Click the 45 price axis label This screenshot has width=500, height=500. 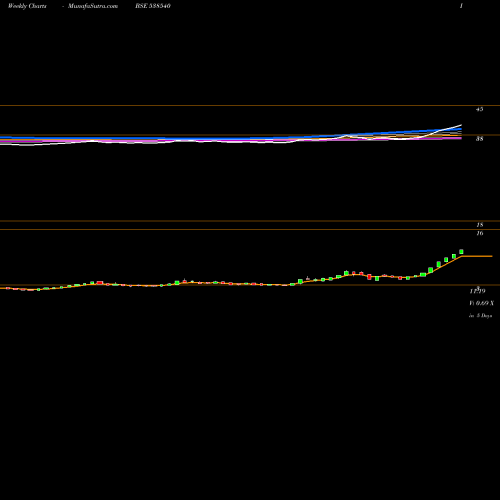click(x=479, y=109)
